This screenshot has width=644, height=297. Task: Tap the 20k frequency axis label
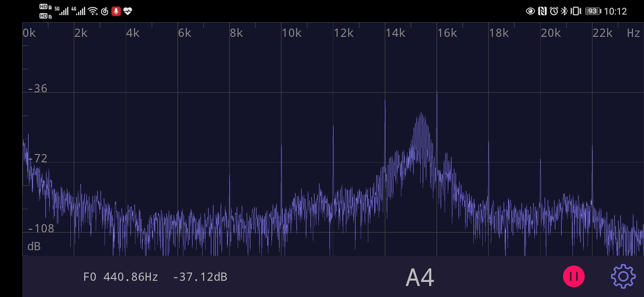(551, 33)
